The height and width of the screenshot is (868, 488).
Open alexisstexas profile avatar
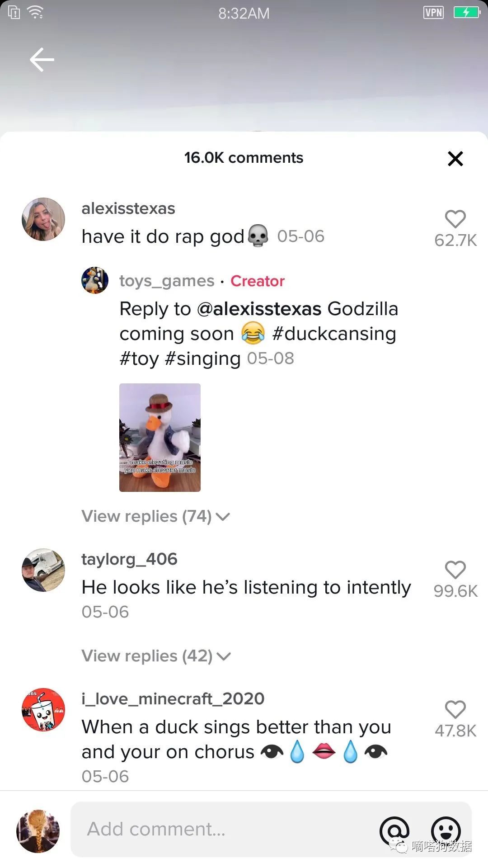click(x=43, y=219)
